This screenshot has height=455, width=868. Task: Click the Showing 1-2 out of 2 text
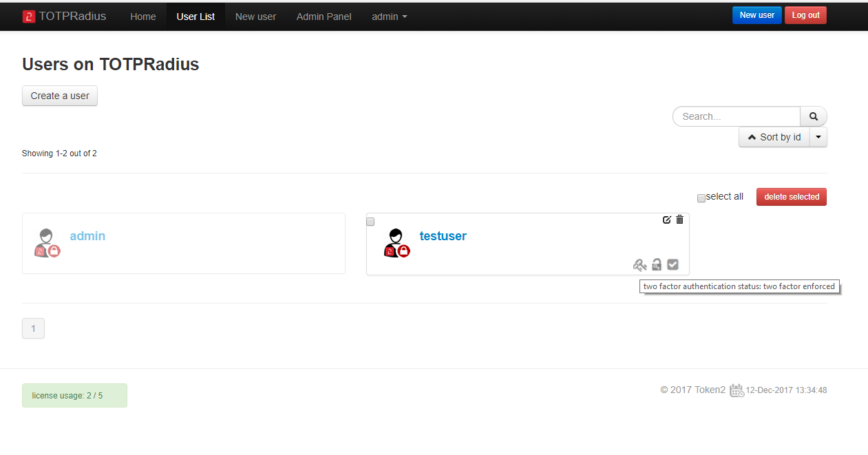59,154
